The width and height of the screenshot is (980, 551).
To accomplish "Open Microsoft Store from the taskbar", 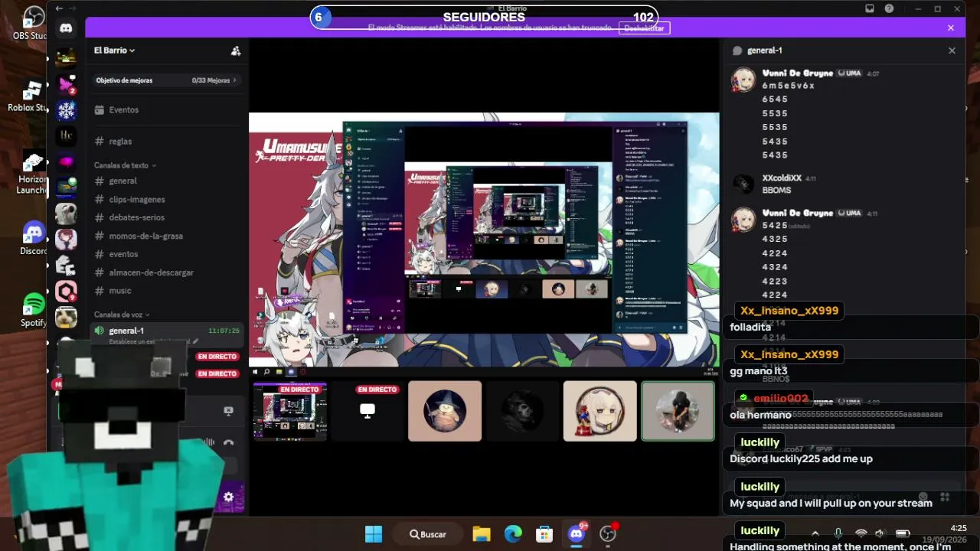I will tap(544, 534).
